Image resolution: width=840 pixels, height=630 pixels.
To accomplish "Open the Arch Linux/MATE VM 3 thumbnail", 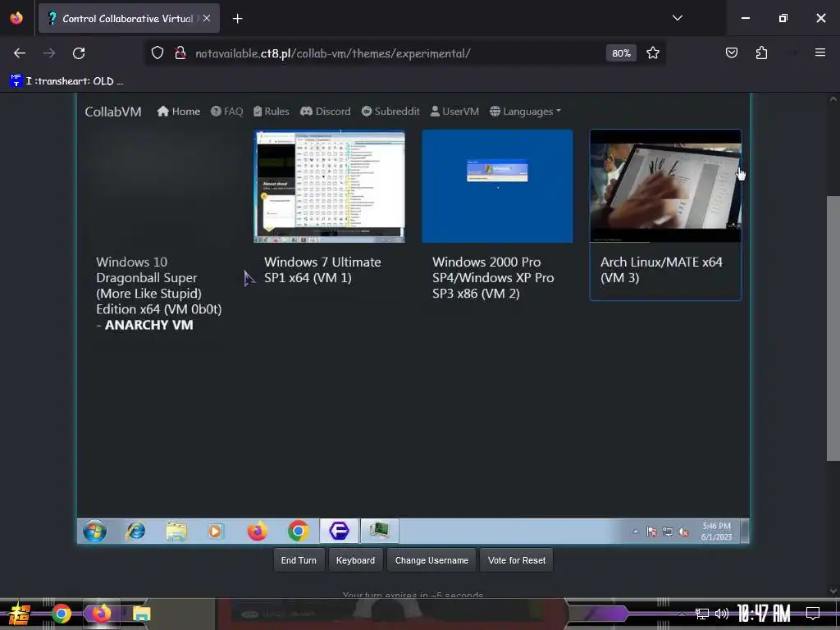I will pyautogui.click(x=665, y=186).
